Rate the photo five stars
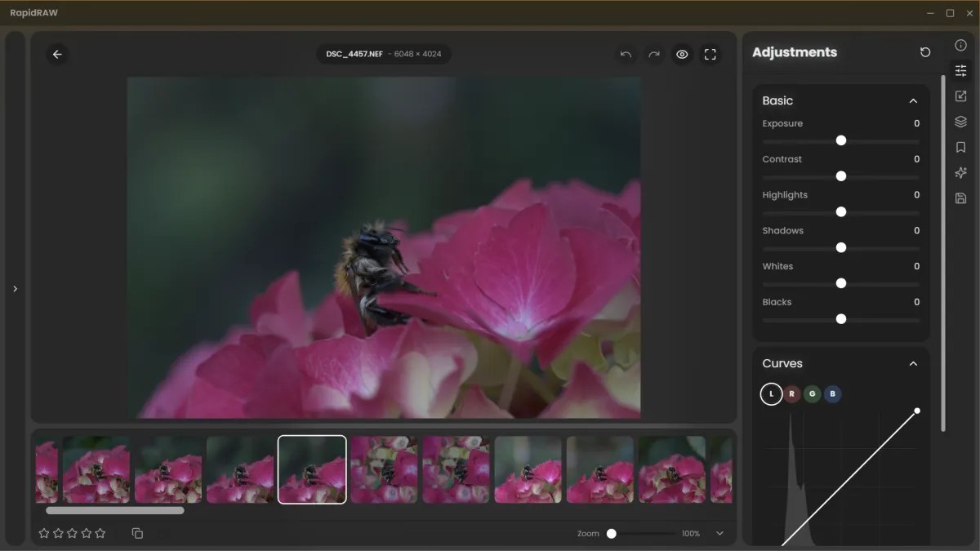Viewport: 980px width, 551px height. pos(100,533)
